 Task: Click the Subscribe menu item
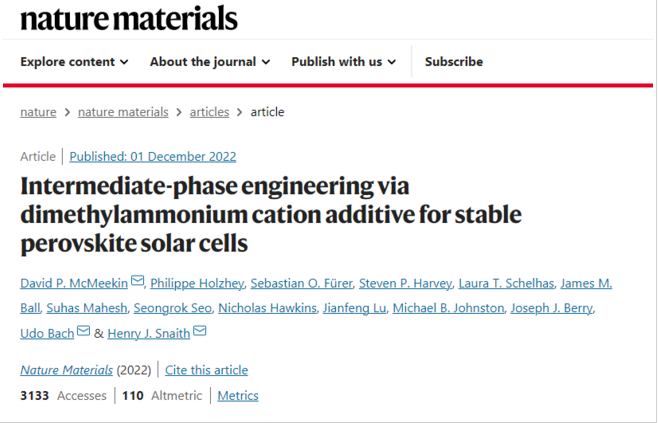(453, 62)
